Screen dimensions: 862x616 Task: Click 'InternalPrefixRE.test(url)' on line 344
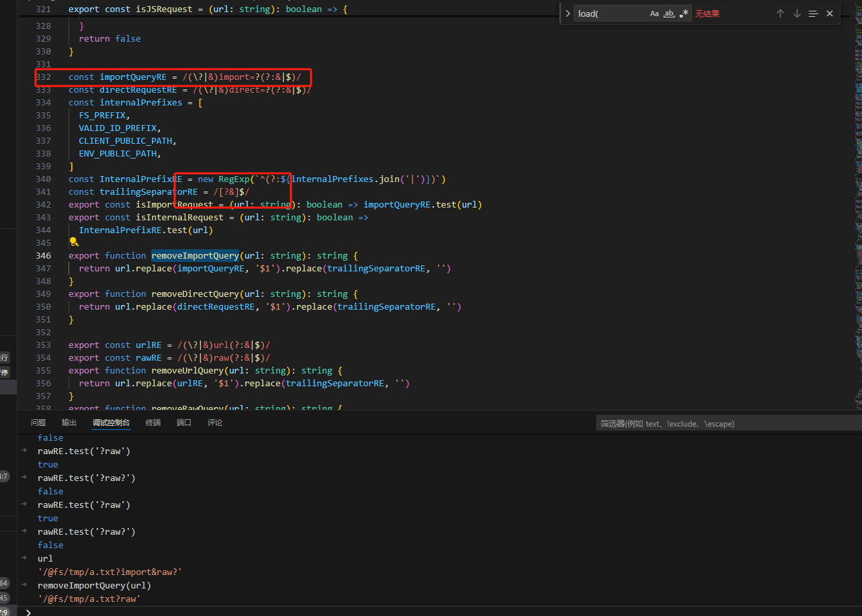pos(146,230)
